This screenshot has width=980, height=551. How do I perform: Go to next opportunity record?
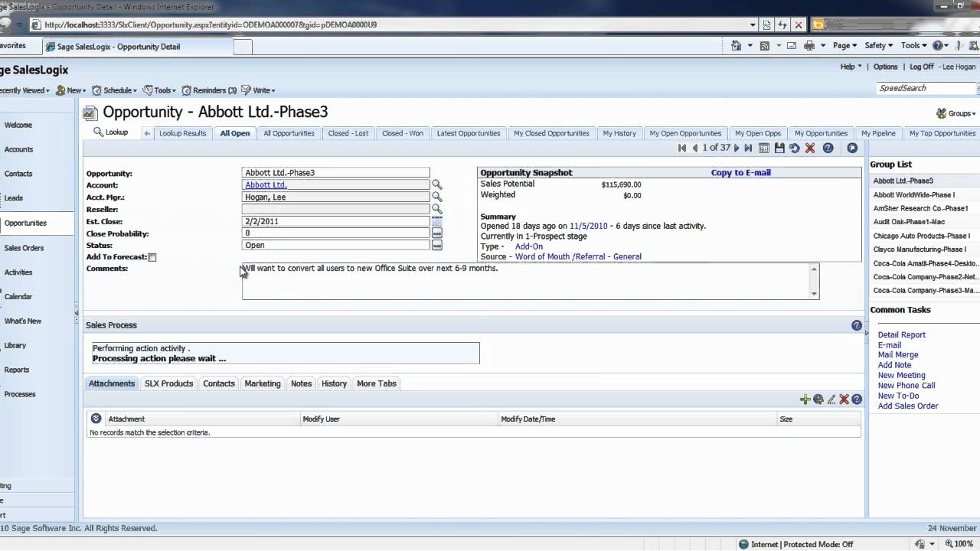(737, 148)
